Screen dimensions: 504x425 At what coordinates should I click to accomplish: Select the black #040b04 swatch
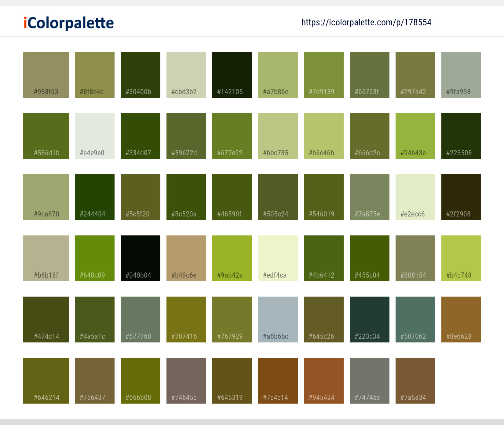[x=141, y=258]
